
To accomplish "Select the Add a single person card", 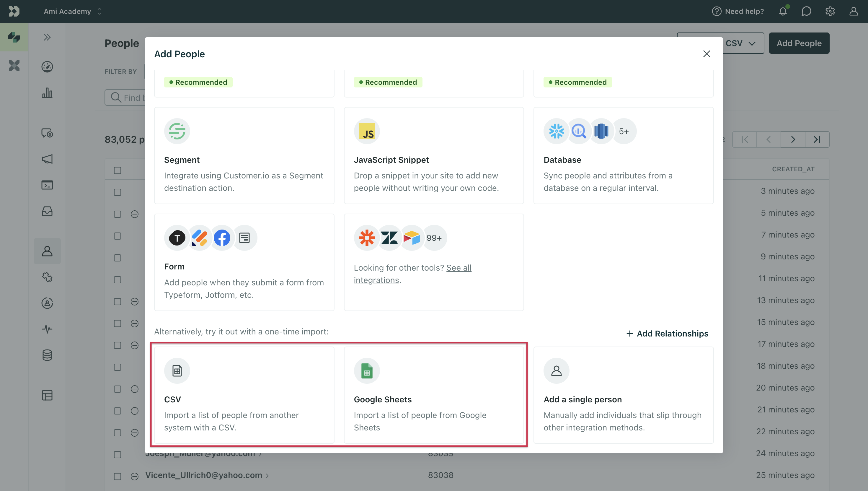I will [x=623, y=395].
